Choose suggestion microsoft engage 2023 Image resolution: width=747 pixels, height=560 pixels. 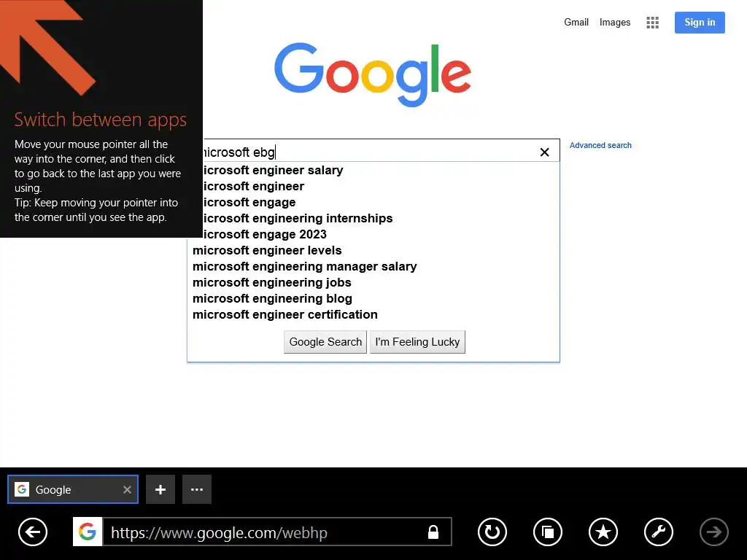point(264,234)
